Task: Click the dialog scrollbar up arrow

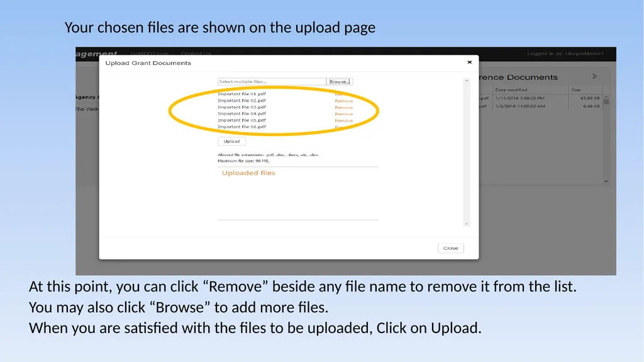Action: pyautogui.click(x=467, y=81)
